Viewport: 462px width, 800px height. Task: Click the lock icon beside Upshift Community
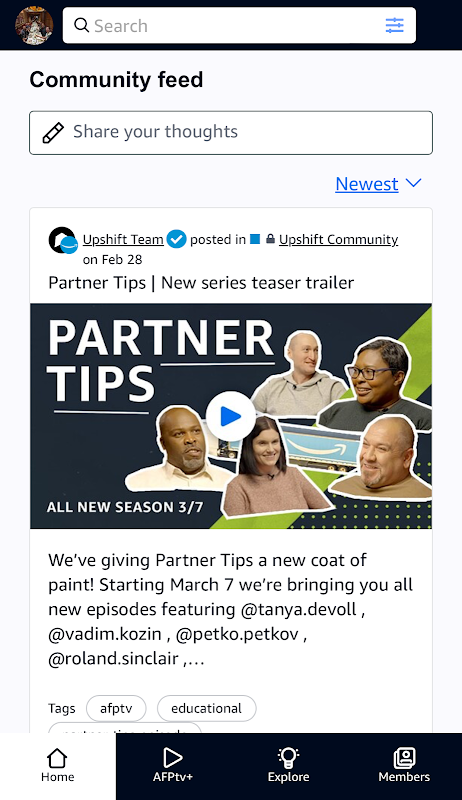pos(270,239)
